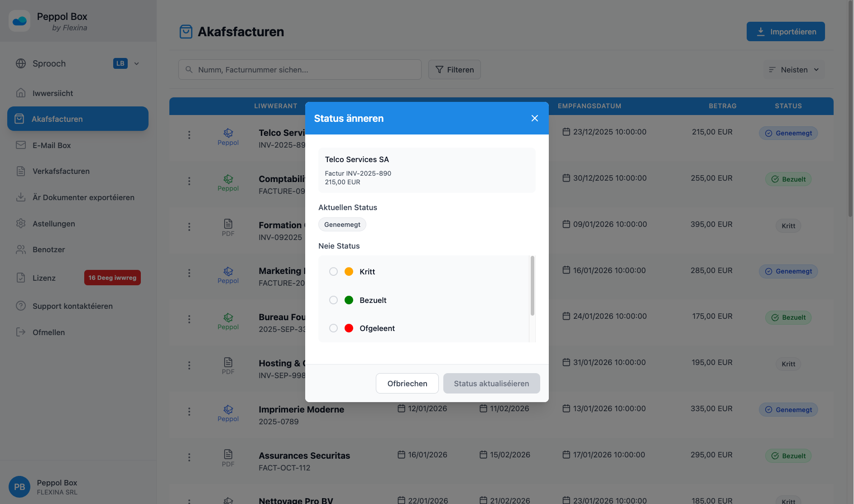
Task: Click the Peppol icon beside Telco Services
Action: click(228, 134)
